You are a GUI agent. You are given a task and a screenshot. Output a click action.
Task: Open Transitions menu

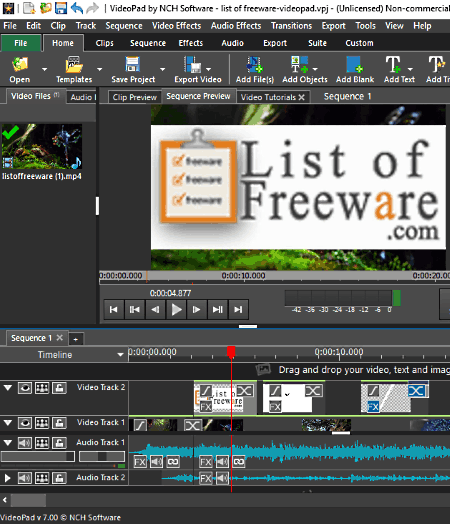pyautogui.click(x=291, y=26)
